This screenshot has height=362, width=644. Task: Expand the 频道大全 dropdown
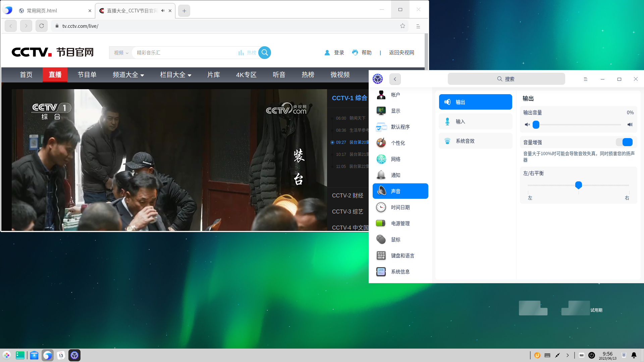[128, 75]
